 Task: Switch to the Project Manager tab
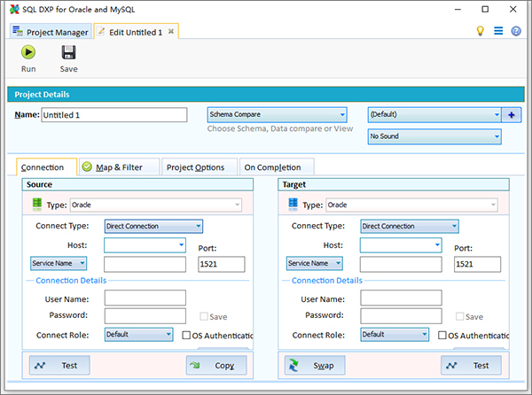coord(51,32)
